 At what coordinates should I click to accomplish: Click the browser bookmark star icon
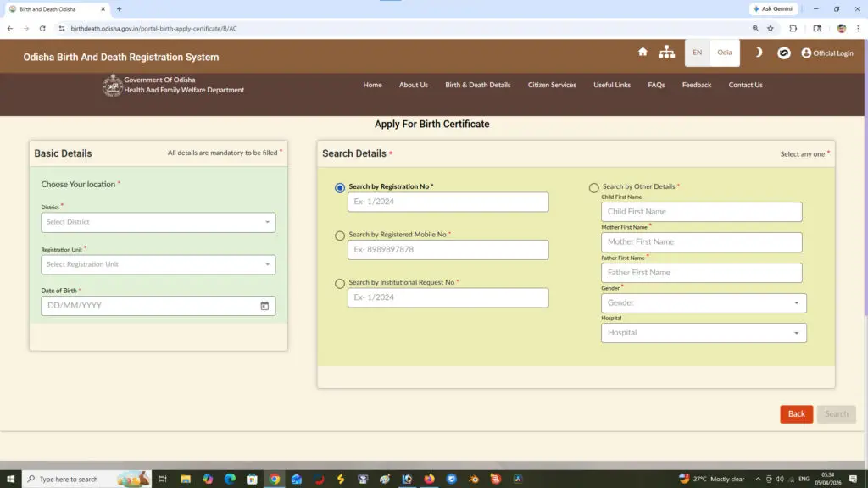point(771,28)
